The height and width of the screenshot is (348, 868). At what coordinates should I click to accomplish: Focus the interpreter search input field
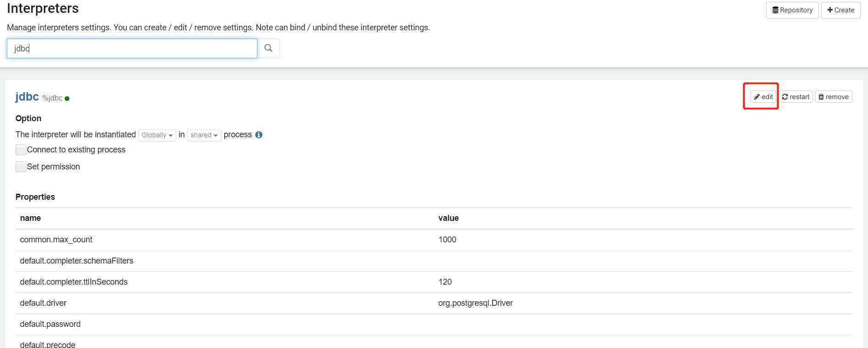coord(132,49)
